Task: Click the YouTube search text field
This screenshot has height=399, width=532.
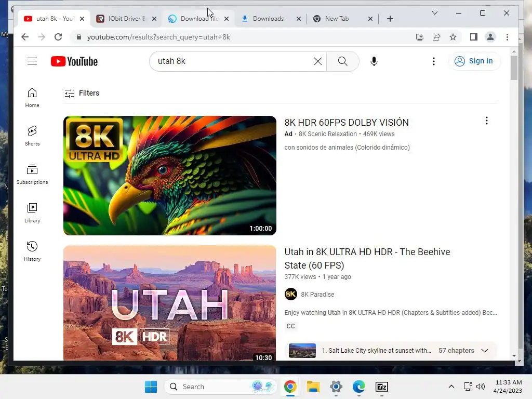Action: coord(234,61)
